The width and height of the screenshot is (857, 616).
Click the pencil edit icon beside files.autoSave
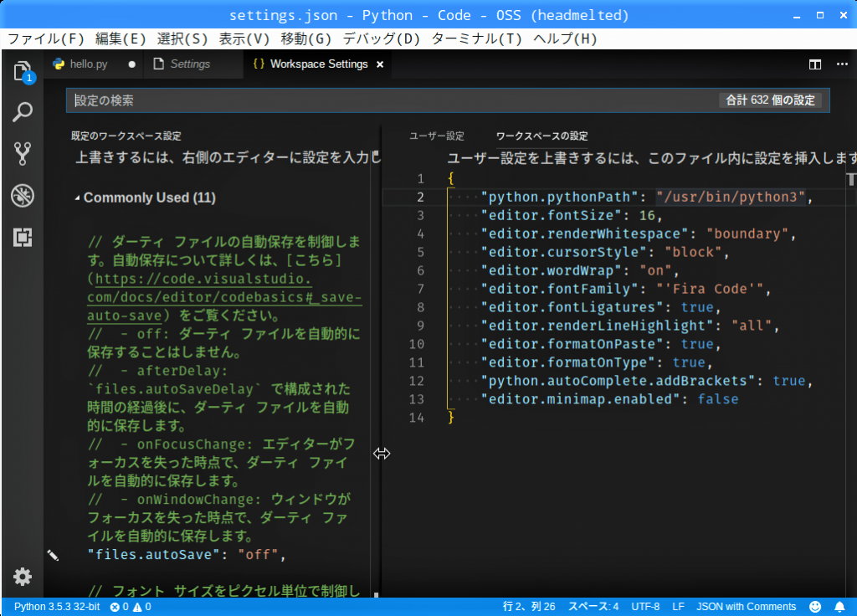tap(53, 554)
